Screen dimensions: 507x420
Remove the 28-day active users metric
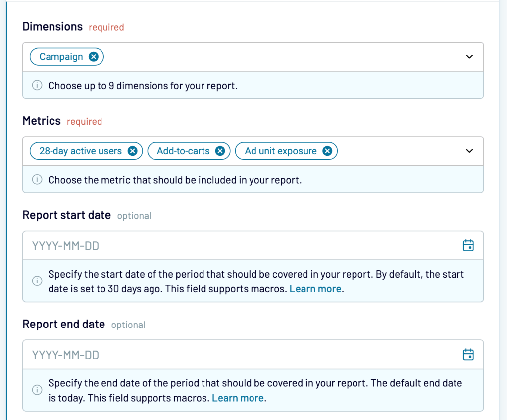click(132, 151)
